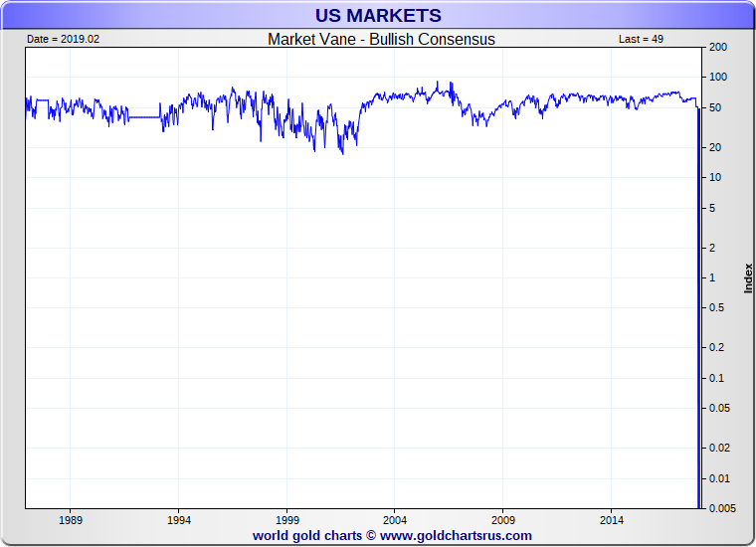
Task: Click the Market Vane - Bullish Consensus subtitle
Action: (x=381, y=40)
